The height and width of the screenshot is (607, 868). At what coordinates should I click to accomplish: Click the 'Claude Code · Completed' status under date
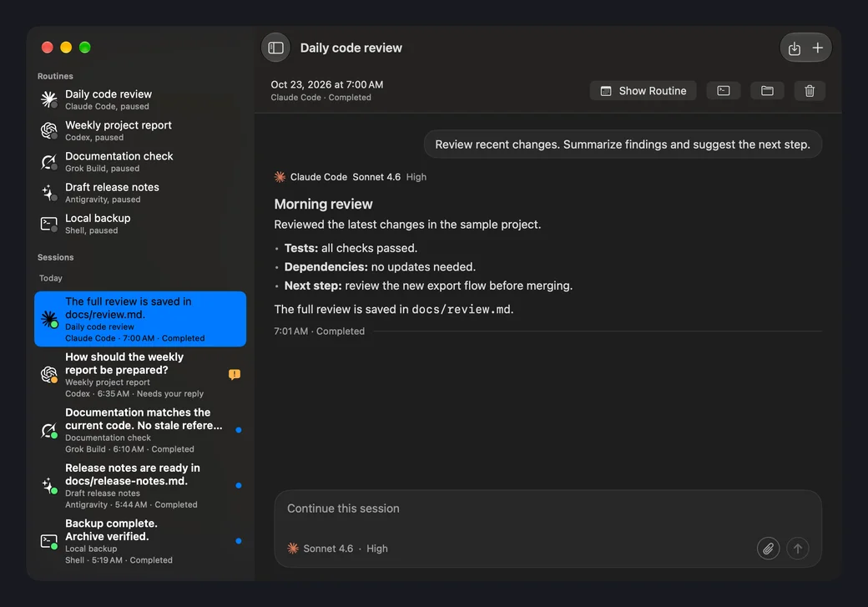coord(320,97)
